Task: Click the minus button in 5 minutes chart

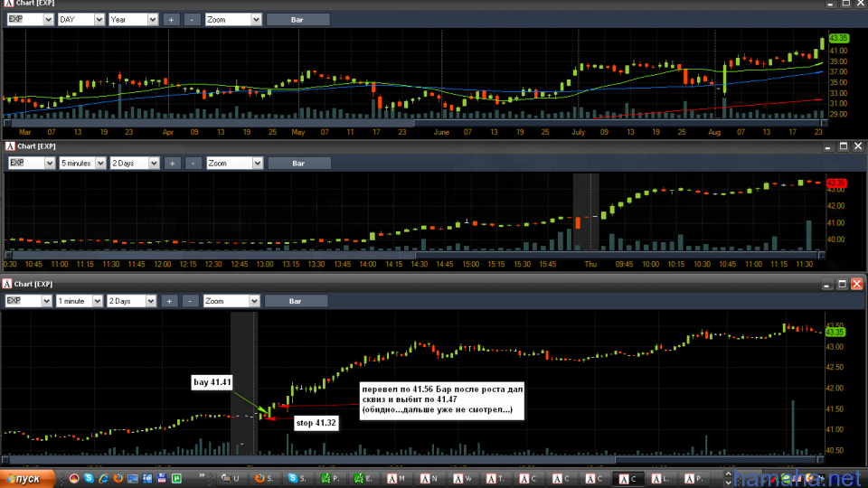Action: 193,164
